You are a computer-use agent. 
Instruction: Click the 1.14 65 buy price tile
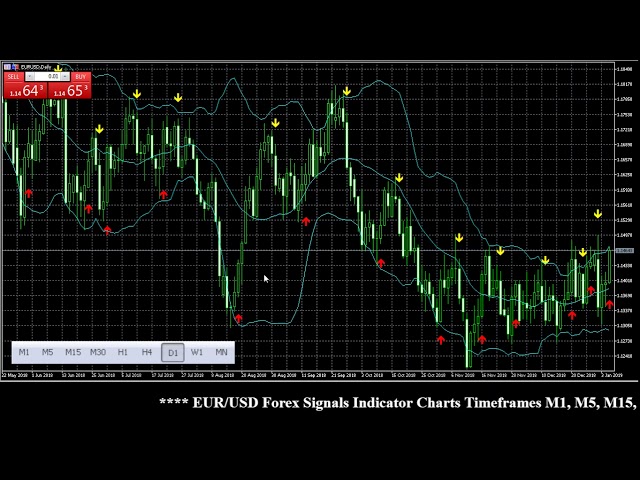70,91
